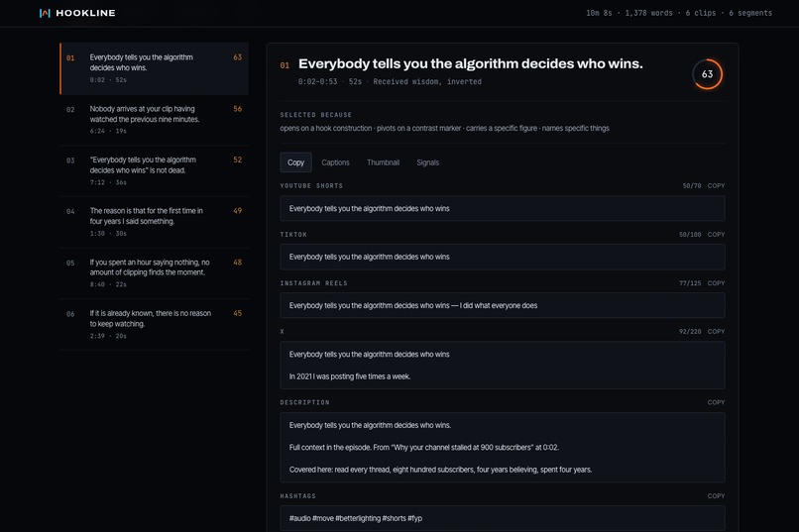Click the 'Covered here: read every thread' line
The height and width of the screenshot is (532, 799).
(x=440, y=470)
